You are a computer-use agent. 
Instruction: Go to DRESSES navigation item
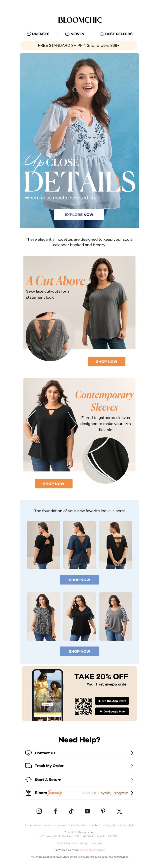(x=38, y=34)
